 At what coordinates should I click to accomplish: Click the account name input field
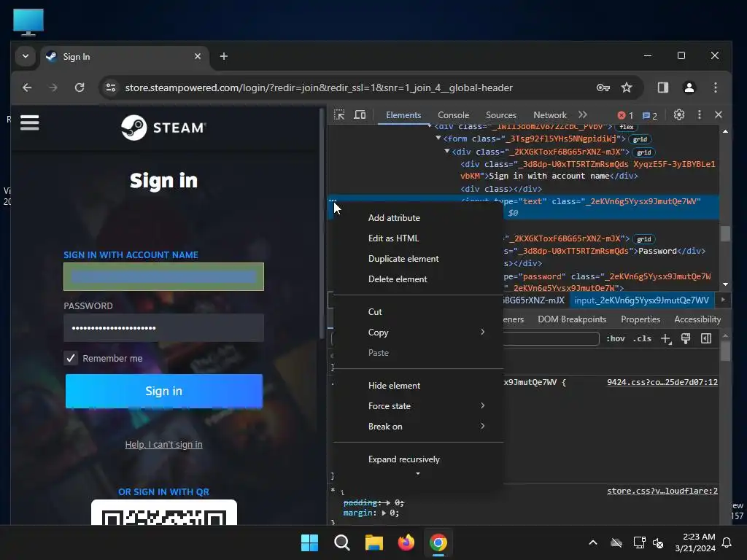coord(163,276)
